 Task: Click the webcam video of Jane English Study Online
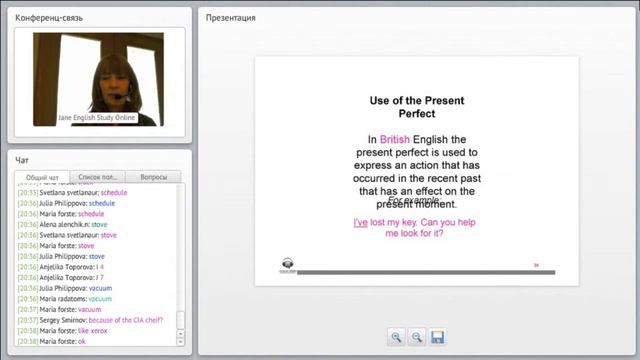[98, 79]
